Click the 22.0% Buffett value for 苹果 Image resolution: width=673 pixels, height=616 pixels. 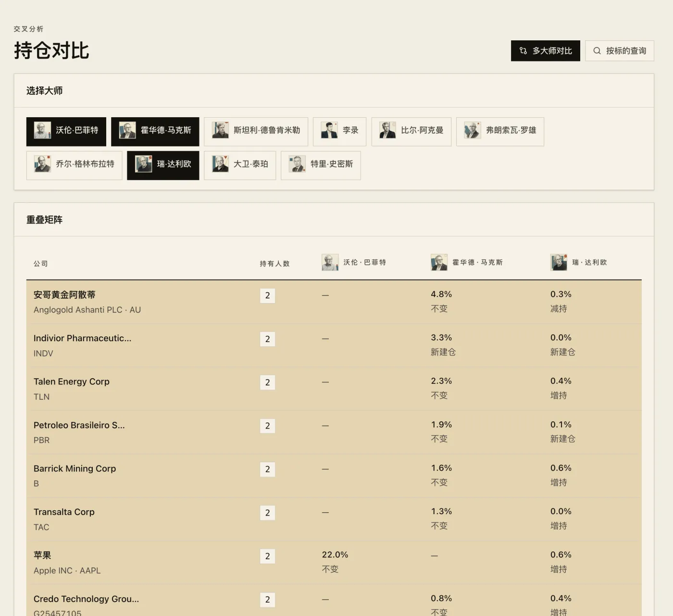335,555
